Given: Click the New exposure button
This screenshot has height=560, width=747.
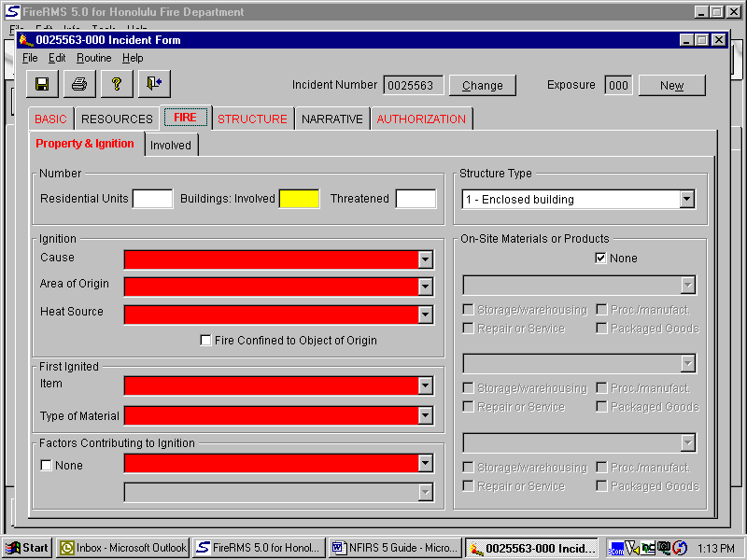Looking at the screenshot, I should click(x=671, y=86).
